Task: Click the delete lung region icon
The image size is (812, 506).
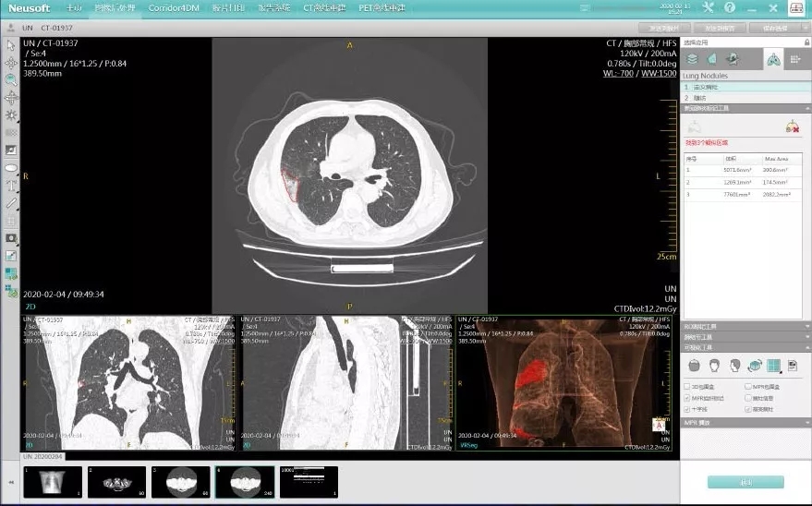Action: click(791, 127)
